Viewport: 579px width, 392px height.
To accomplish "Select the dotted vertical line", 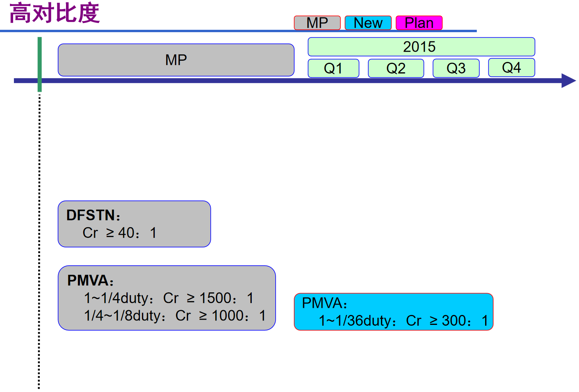I will (x=39, y=238).
